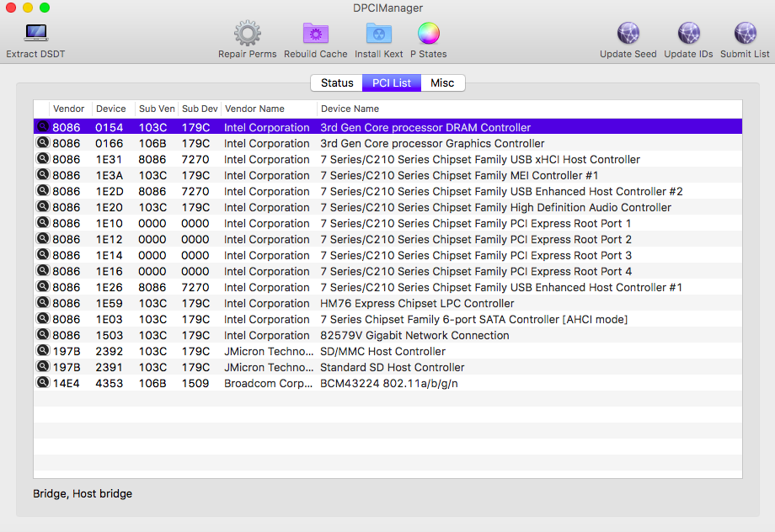
Task: Run Repair Perms from the toolbar
Action: tap(247, 34)
